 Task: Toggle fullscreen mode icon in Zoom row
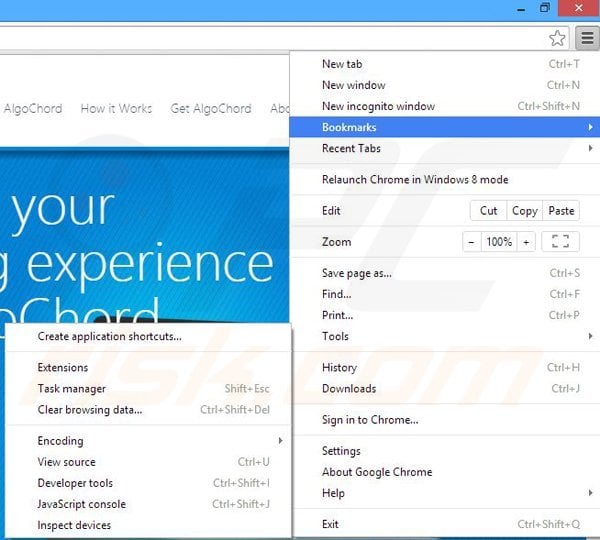pyautogui.click(x=560, y=242)
